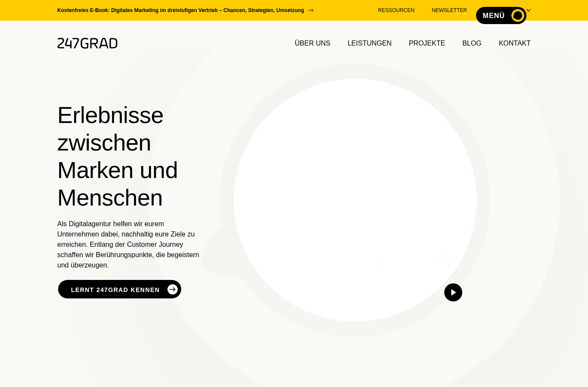Go to KONTAKT
The height and width of the screenshot is (387, 588).
click(x=514, y=43)
